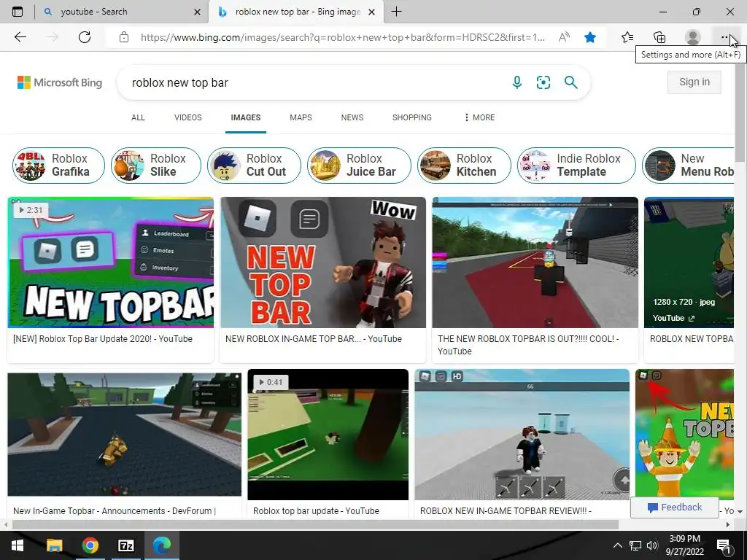Switch to SHOPPING tab

(x=411, y=117)
